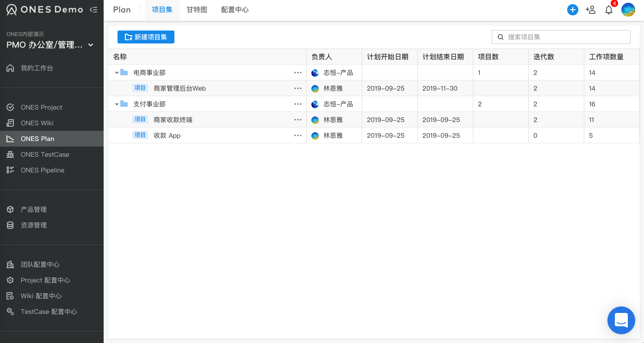644x343 pixels.
Task: Click the 团队配置中心 building icon
Action: [x=10, y=264]
